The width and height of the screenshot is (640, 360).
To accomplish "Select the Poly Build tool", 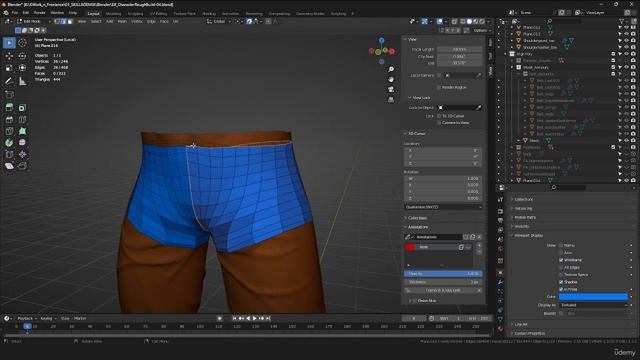I will click(22, 131).
